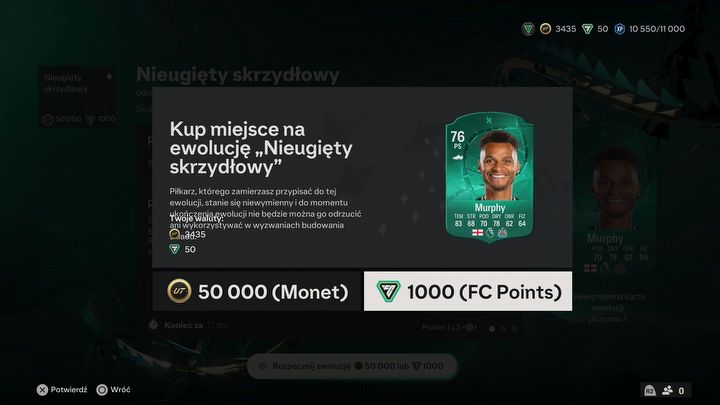The width and height of the screenshot is (720, 405).
Task: Choose the 1000 (FC Points) payment option
Action: (468, 291)
